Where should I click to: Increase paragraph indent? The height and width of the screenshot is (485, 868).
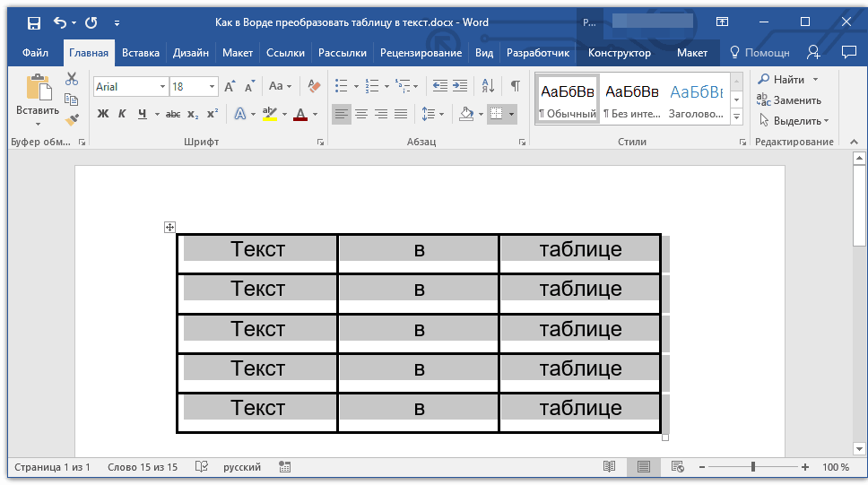(x=460, y=86)
